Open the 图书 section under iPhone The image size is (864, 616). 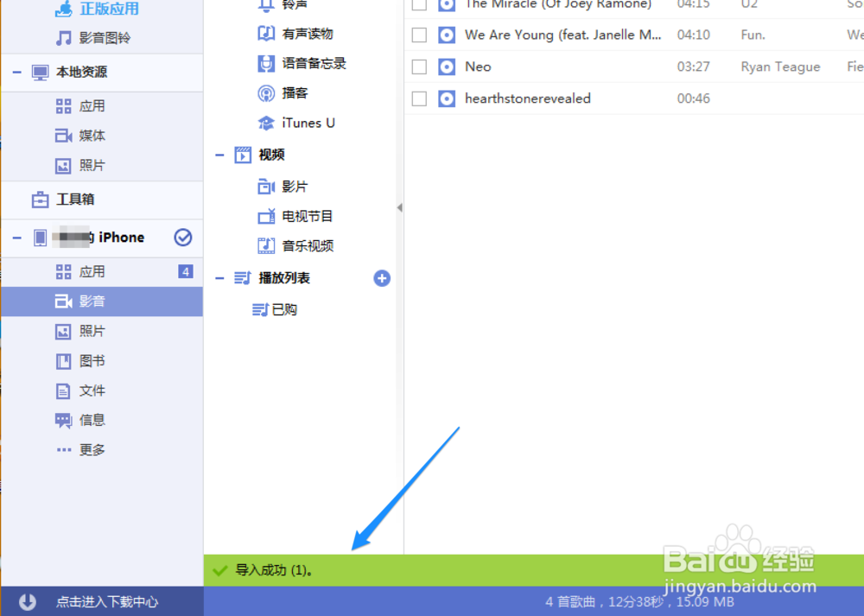(x=89, y=361)
